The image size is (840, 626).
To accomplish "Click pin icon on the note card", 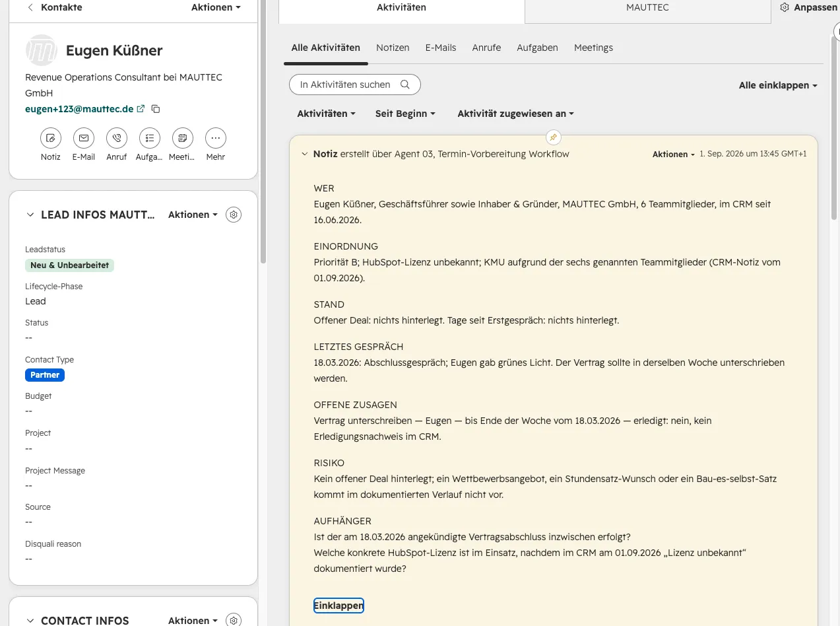I will pos(554,137).
